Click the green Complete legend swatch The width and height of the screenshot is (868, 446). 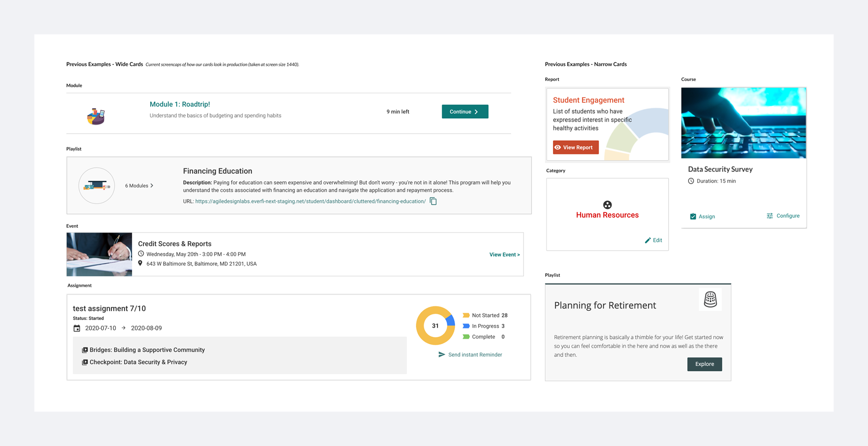click(466, 337)
